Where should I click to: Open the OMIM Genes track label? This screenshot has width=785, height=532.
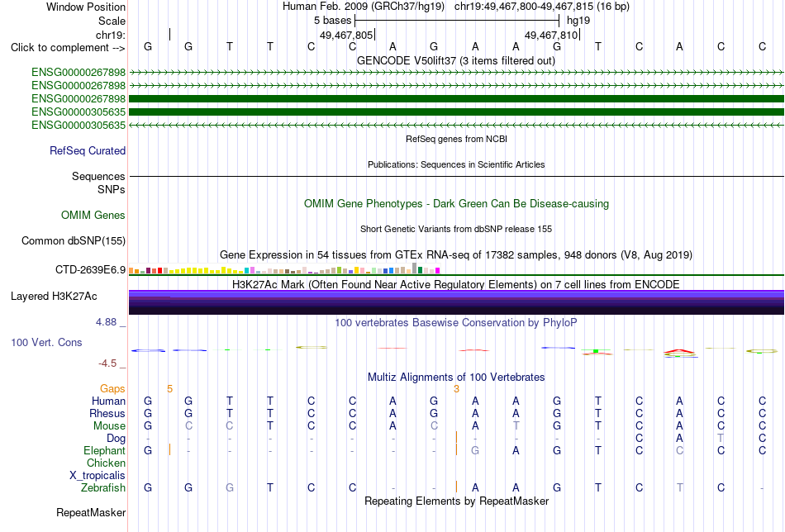(93, 216)
